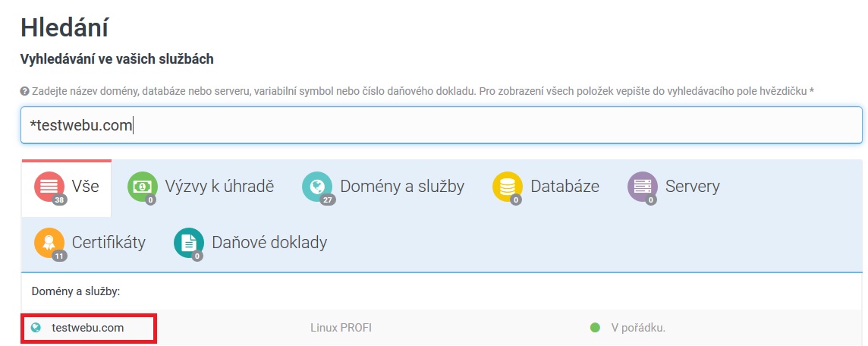Open the Certifikáty tab
The height and width of the screenshot is (346, 868).
tap(108, 243)
